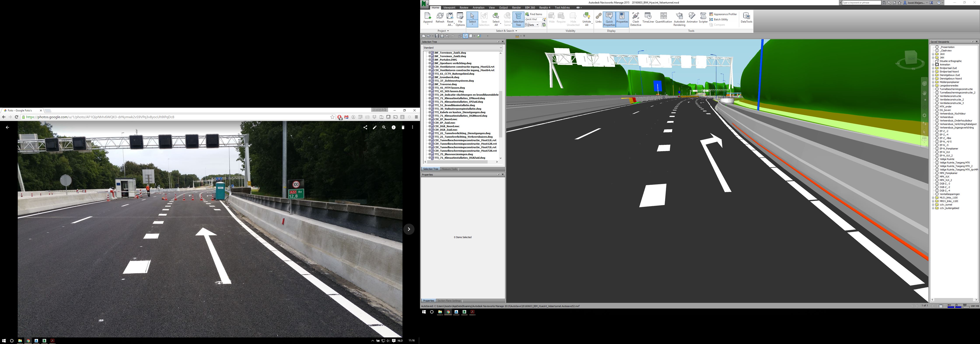Undo via the quick access toolbar
The image size is (980, 344).
(447, 36)
